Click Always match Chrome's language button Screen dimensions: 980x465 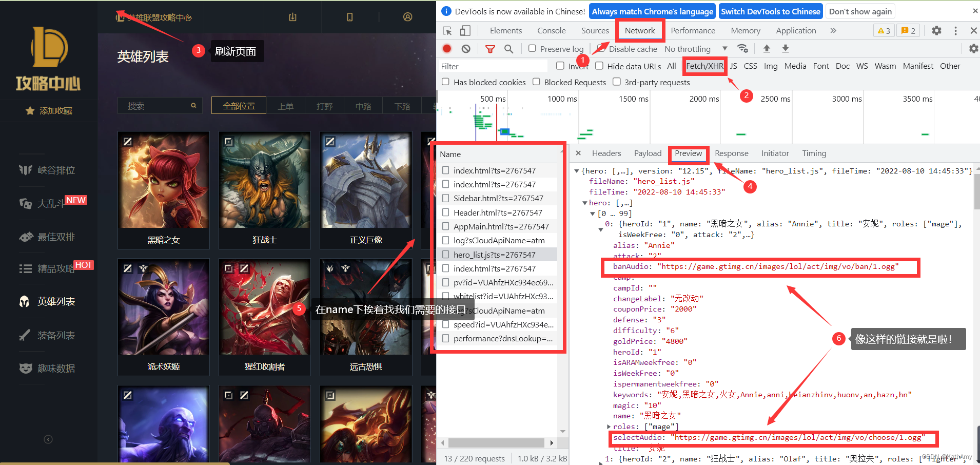[653, 11]
